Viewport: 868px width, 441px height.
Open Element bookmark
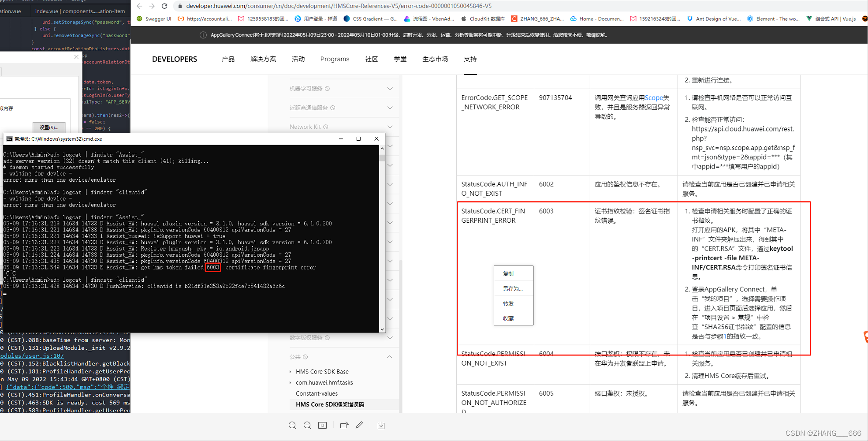pos(773,19)
